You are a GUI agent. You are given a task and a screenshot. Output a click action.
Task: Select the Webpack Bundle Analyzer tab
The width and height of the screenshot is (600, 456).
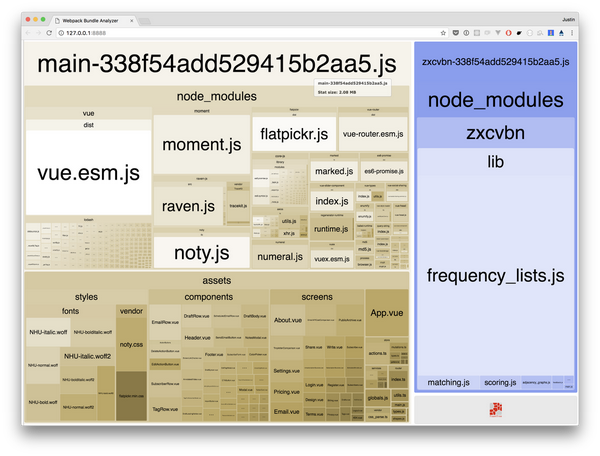click(x=94, y=21)
